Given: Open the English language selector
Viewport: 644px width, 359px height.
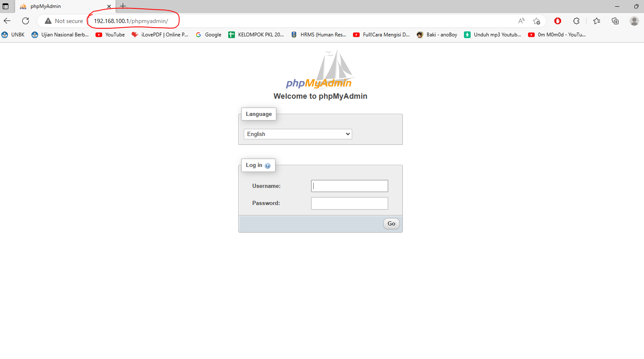Looking at the screenshot, I should [297, 134].
